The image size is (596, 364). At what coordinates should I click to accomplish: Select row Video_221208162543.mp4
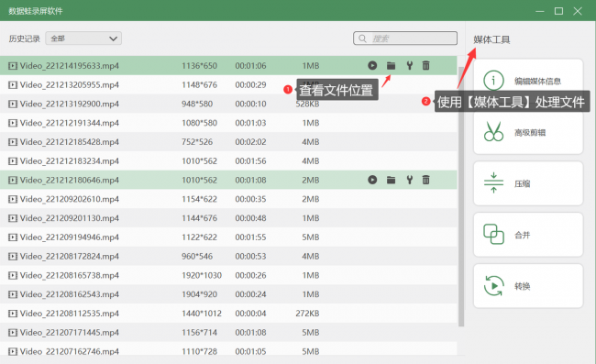click(x=228, y=294)
